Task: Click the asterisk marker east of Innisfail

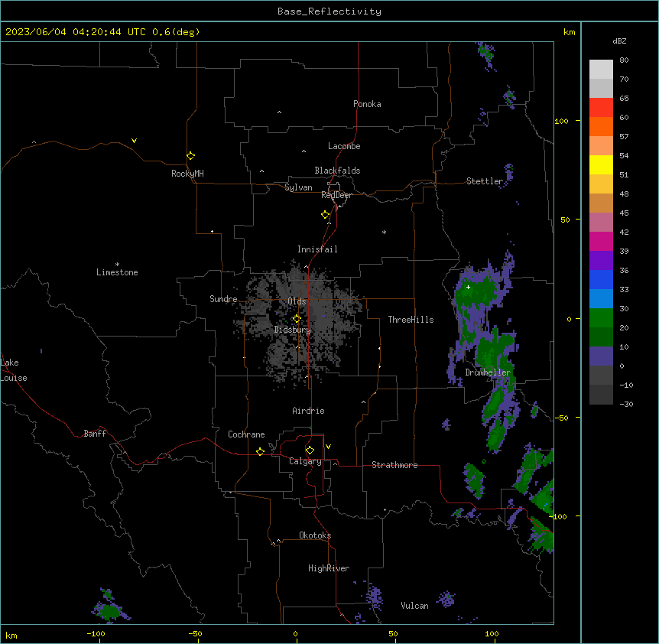Action: 384,232
